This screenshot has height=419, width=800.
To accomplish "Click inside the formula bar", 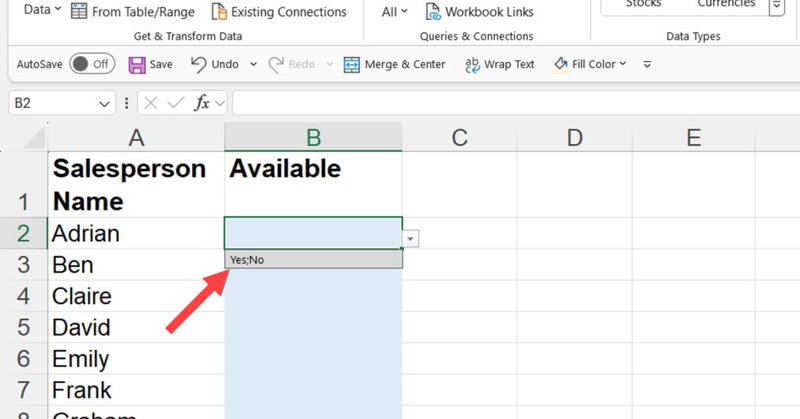I will pyautogui.click(x=516, y=104).
